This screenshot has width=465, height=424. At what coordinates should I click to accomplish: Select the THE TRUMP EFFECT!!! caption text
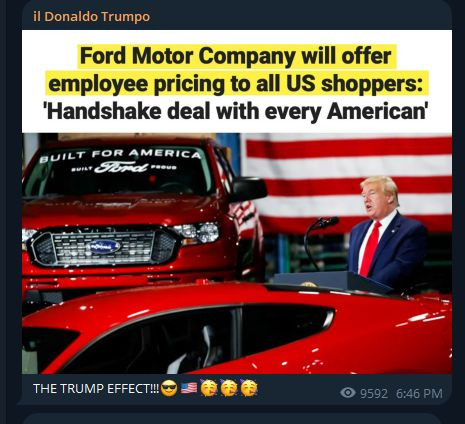coord(96,388)
